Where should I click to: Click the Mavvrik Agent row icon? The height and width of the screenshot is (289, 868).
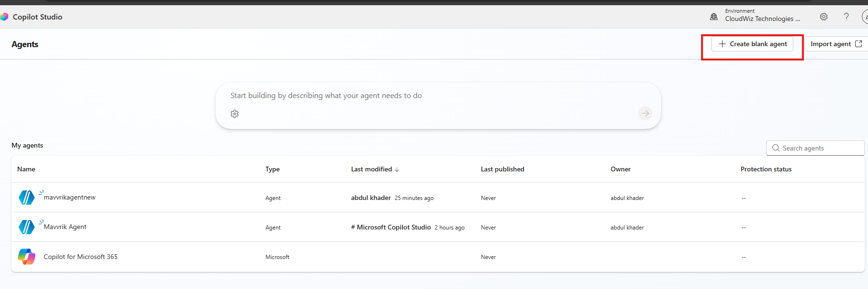point(27,227)
